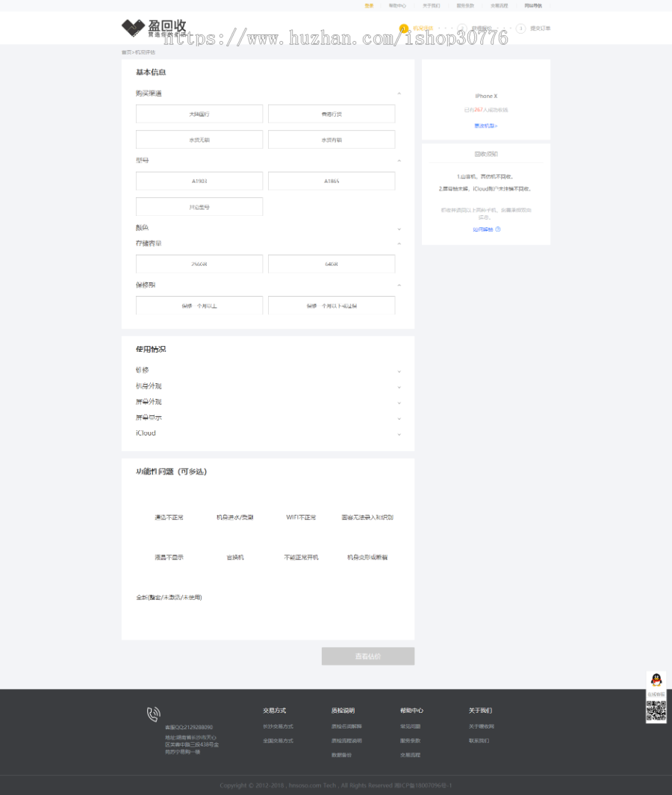The image size is (672, 795).
Task: Select the 水货有锁 option
Action: tap(332, 140)
